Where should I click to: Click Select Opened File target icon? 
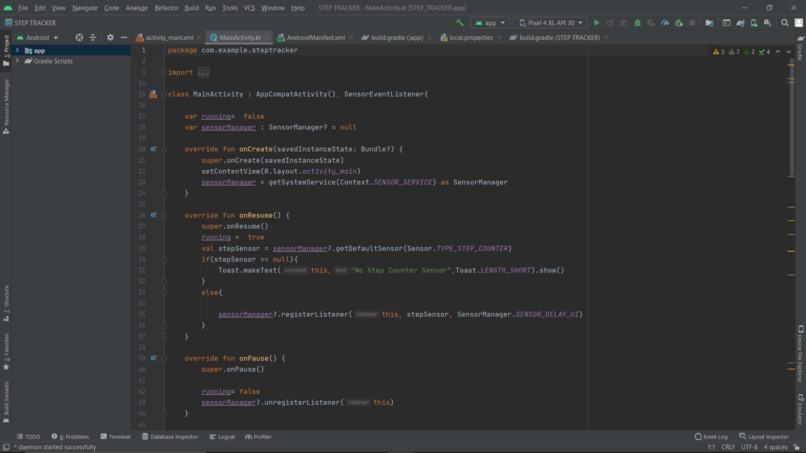(x=79, y=38)
